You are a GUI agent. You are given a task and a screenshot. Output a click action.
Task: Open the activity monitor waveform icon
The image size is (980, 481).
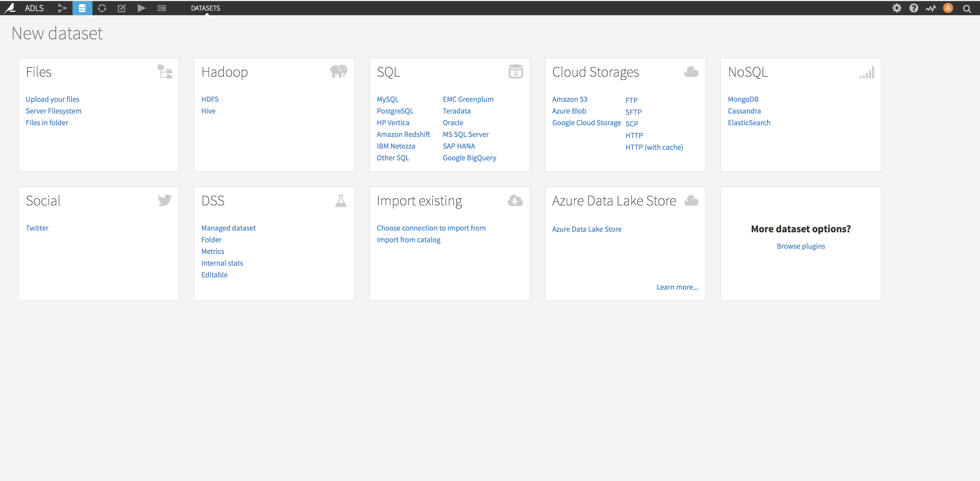(x=931, y=8)
